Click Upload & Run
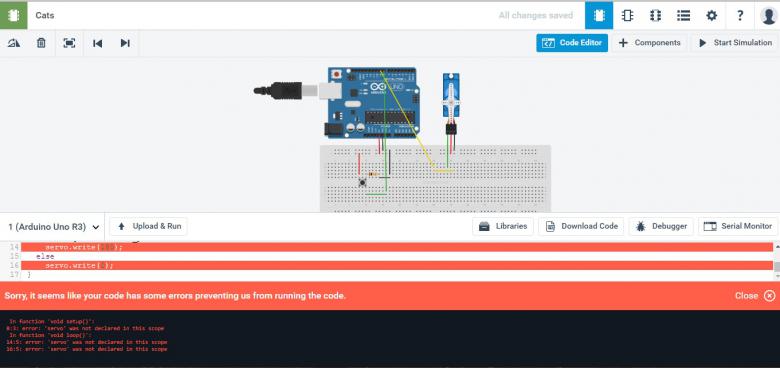The image size is (780, 368). click(x=149, y=226)
